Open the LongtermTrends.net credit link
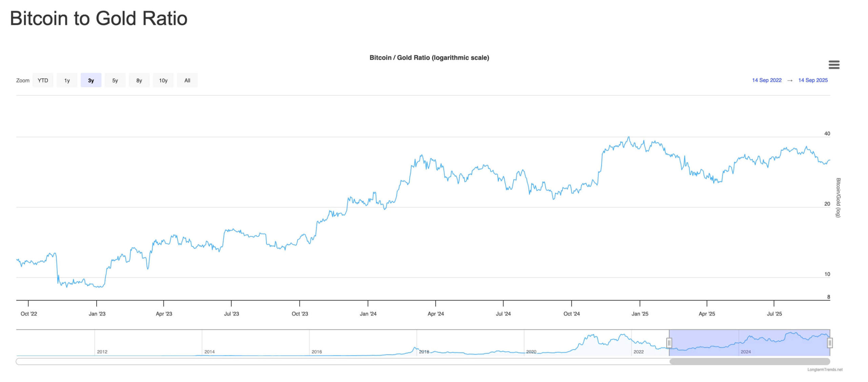 pyautogui.click(x=825, y=369)
